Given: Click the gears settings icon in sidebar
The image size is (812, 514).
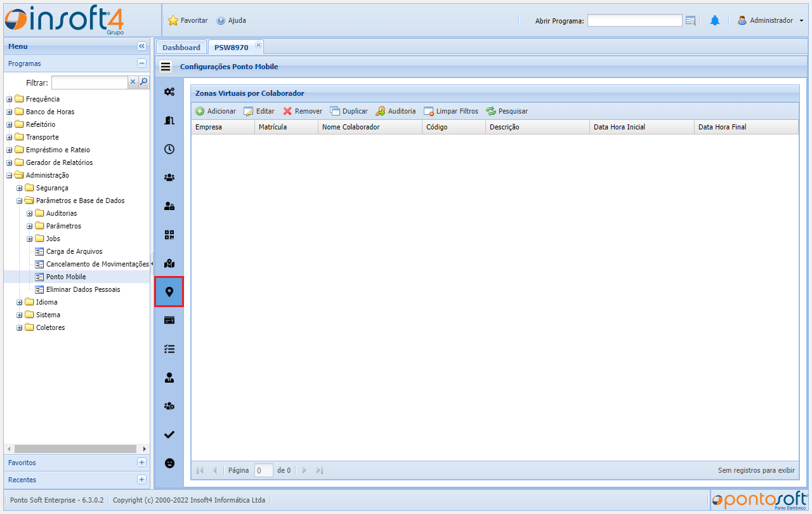Looking at the screenshot, I should (x=169, y=92).
